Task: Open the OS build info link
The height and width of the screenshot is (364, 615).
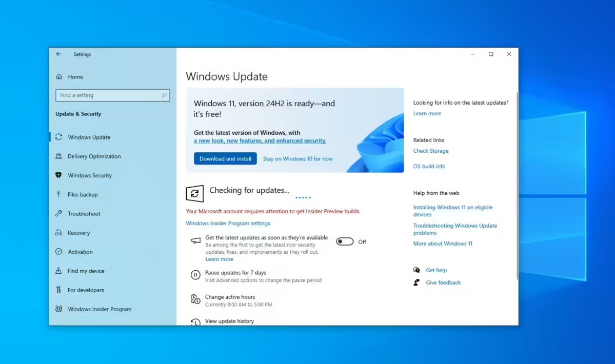Action: click(x=429, y=166)
